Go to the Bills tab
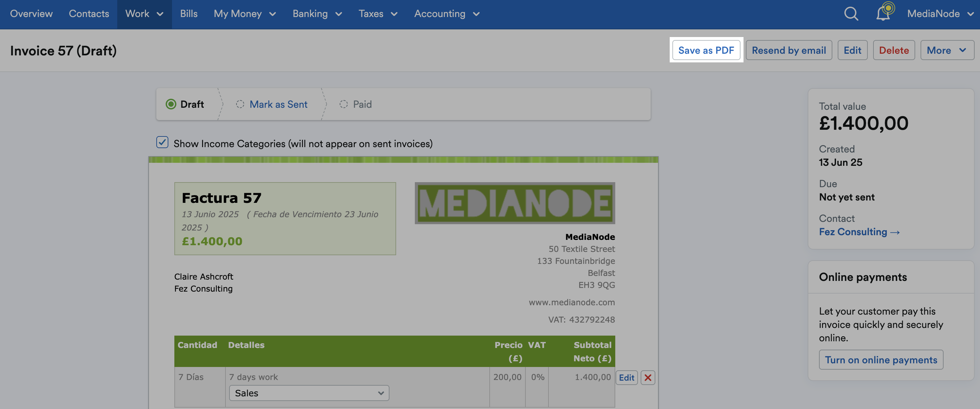This screenshot has height=409, width=980. coord(189,14)
